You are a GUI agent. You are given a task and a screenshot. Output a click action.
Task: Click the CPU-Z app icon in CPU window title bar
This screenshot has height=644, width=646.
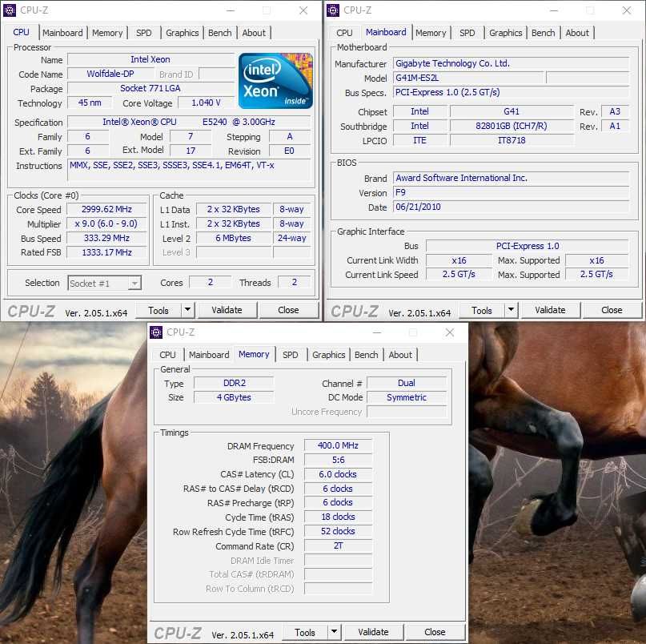tap(10, 10)
